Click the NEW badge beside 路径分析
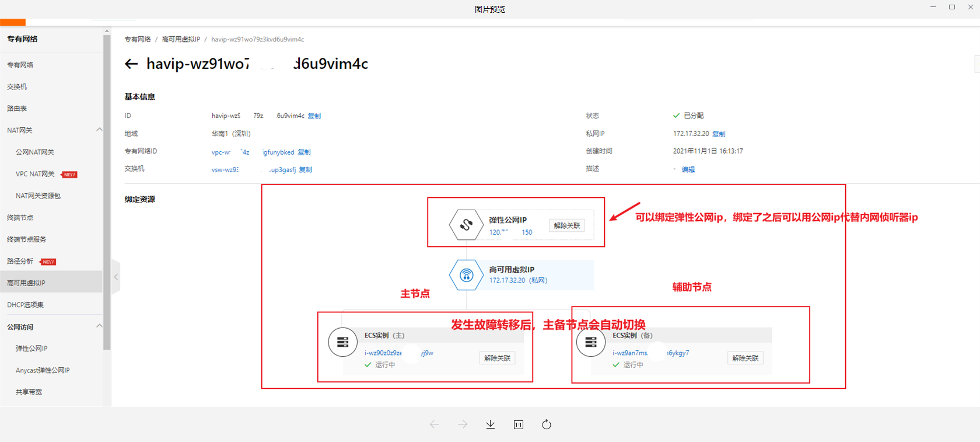980x442 pixels. pos(48,262)
